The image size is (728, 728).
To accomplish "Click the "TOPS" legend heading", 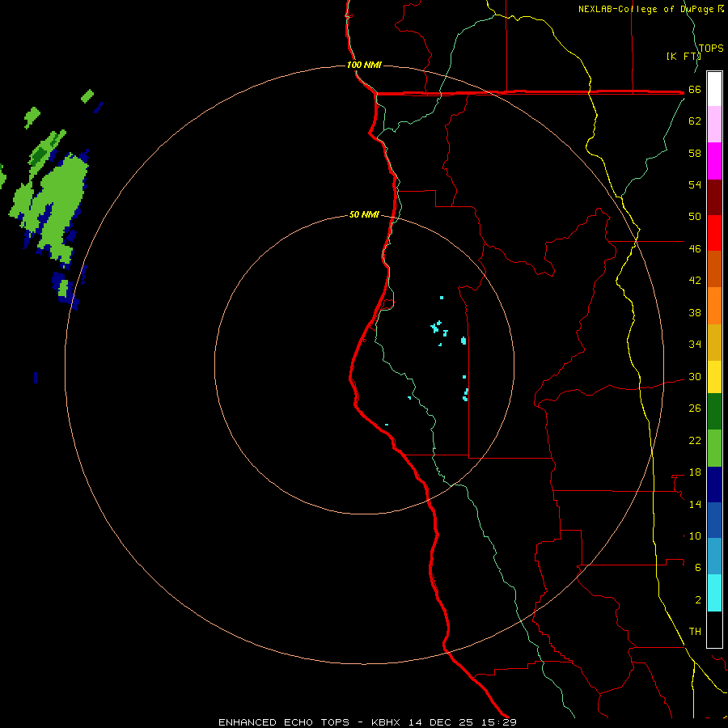I will pos(711,49).
